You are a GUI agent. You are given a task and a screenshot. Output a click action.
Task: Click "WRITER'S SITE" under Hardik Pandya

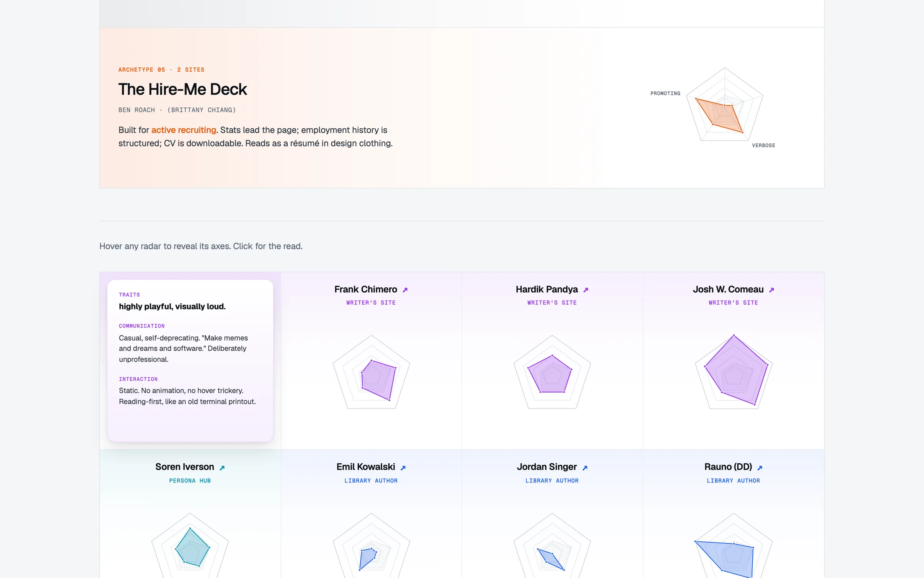[x=552, y=303]
